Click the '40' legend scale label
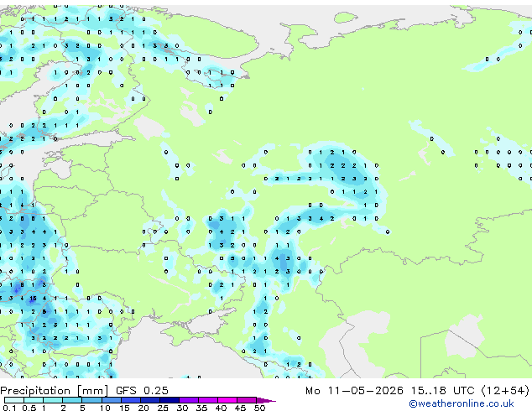This screenshot has height=411, width=532. [x=221, y=408]
